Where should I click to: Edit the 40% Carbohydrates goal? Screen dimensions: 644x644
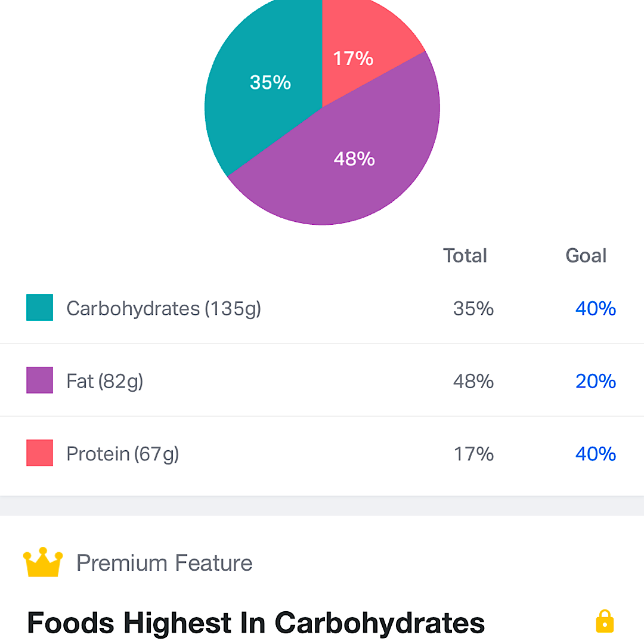click(x=595, y=308)
